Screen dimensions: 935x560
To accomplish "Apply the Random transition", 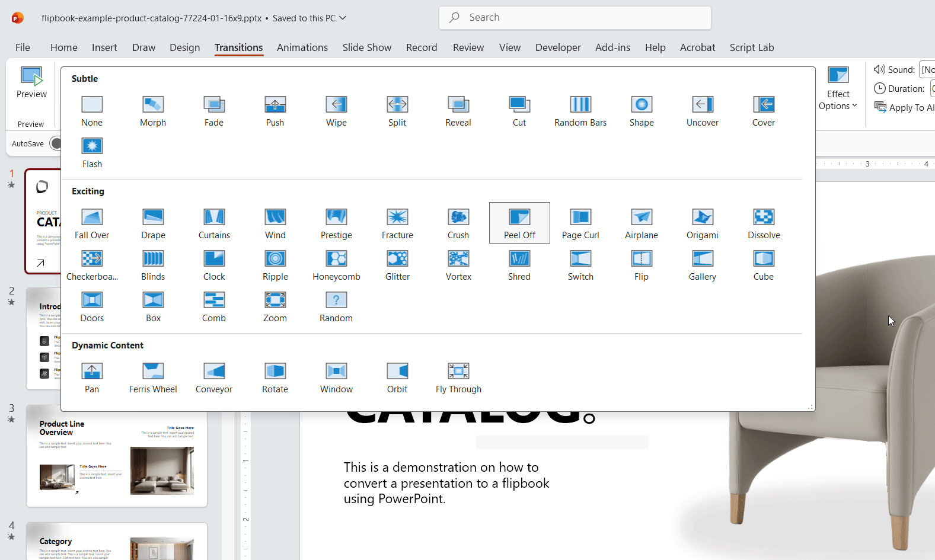I will click(x=336, y=306).
